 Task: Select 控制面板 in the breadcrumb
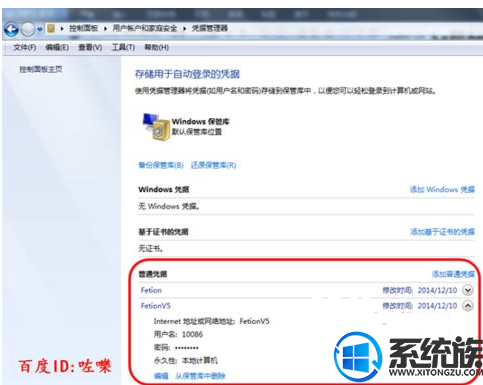pyautogui.click(x=83, y=28)
